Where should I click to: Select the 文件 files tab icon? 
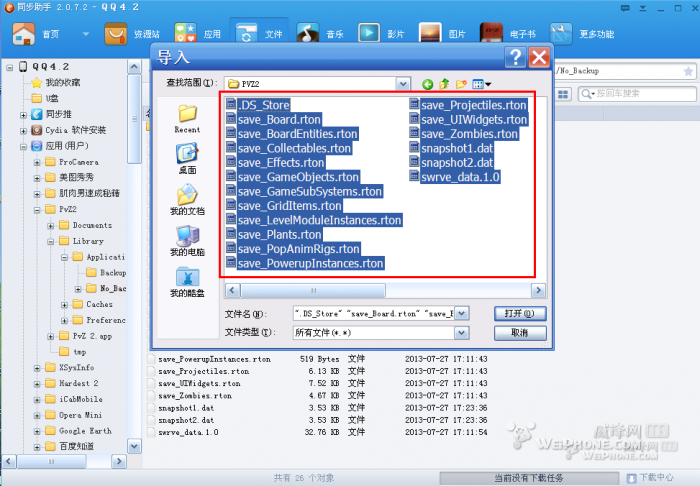click(246, 34)
